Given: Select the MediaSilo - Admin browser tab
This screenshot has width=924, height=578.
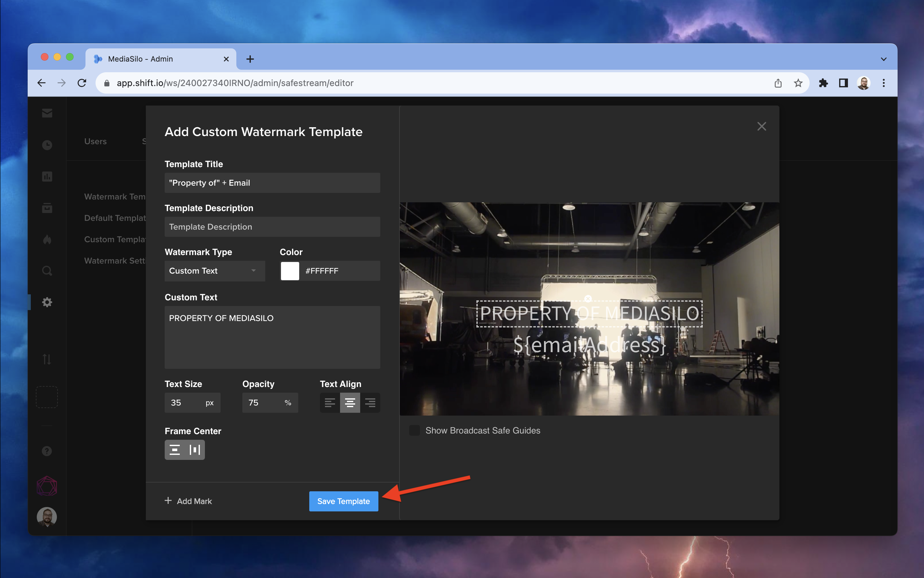Looking at the screenshot, I should (x=161, y=59).
